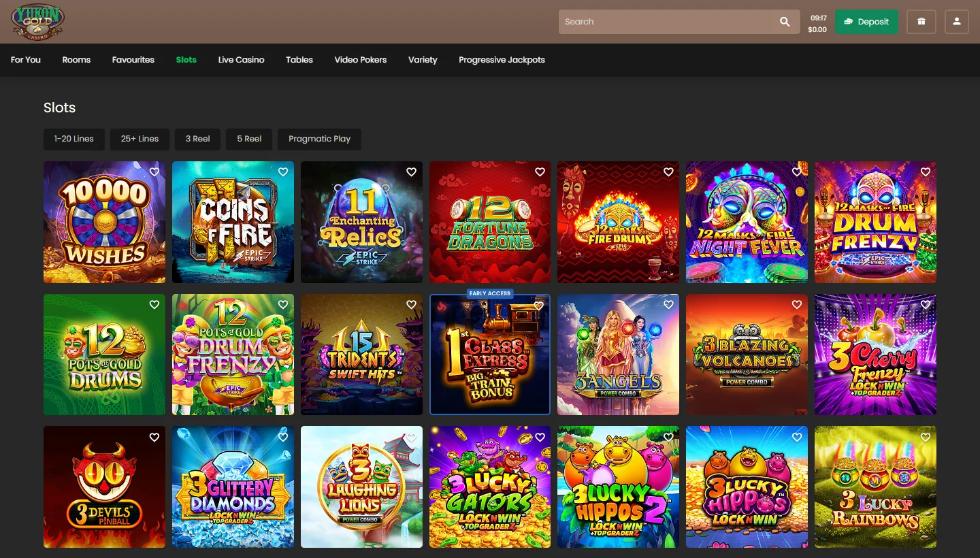The height and width of the screenshot is (558, 980).
Task: Toggle heart on 3 Cherry Frenzy
Action: pyautogui.click(x=926, y=305)
